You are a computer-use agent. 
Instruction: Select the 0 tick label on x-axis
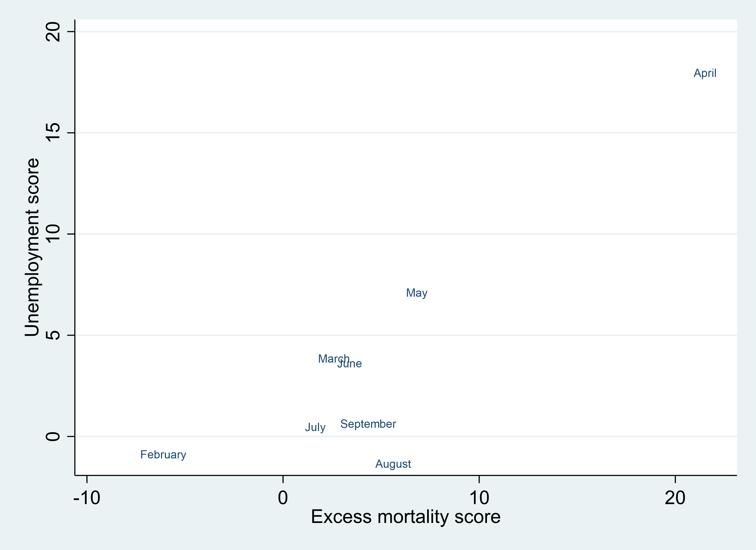point(283,498)
